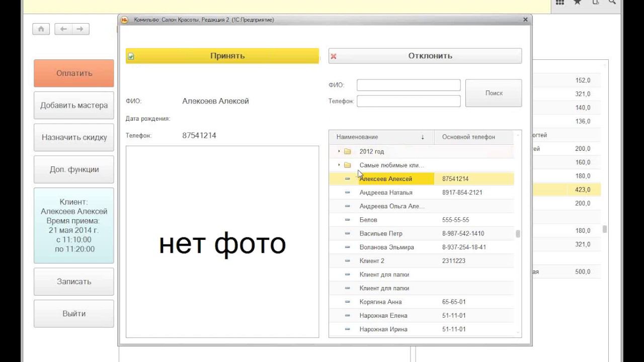Go to the home page
This screenshot has width=644, height=362.
pyautogui.click(x=41, y=29)
